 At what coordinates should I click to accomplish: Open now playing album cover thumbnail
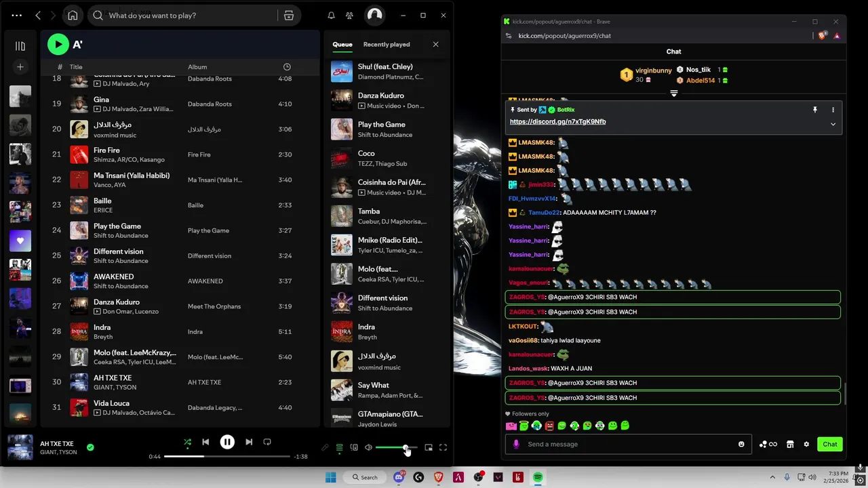[x=20, y=447]
